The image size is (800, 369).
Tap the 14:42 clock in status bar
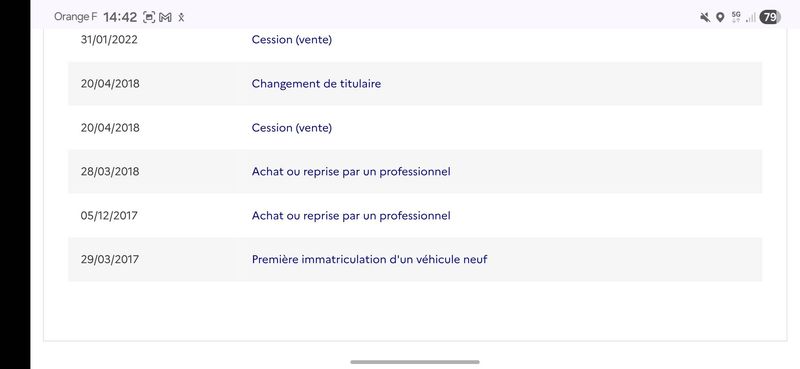tap(120, 17)
